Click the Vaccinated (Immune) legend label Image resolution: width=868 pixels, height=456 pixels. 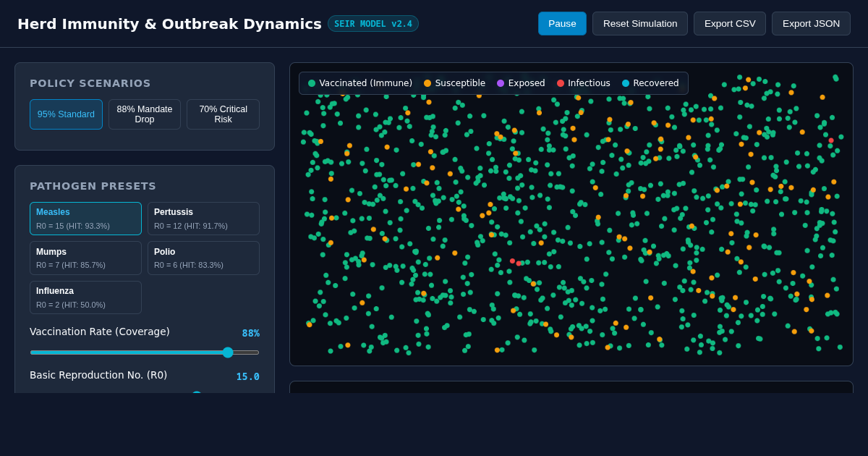point(366,83)
